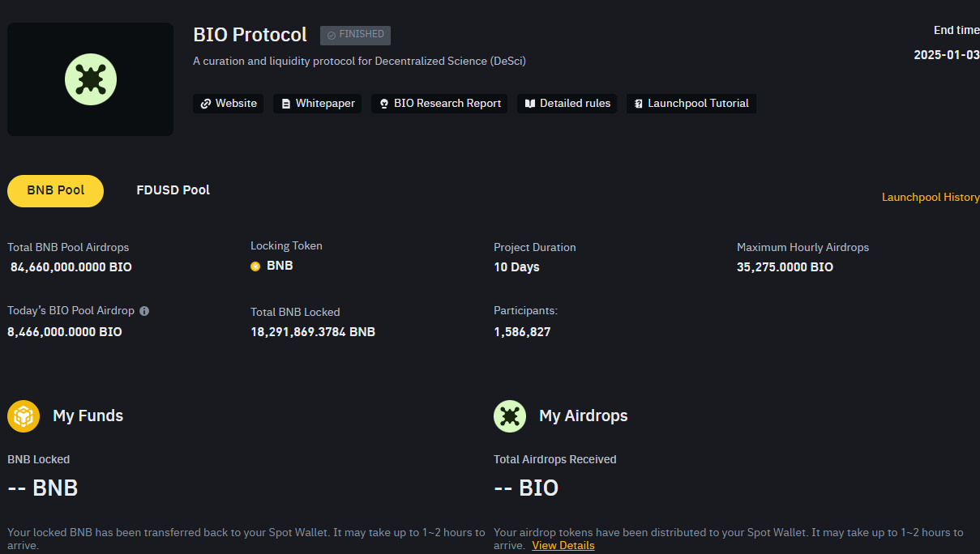Click the 35,275.0000 BIO hourly airdrops value
Viewport: 980px width, 554px height.
tap(785, 267)
